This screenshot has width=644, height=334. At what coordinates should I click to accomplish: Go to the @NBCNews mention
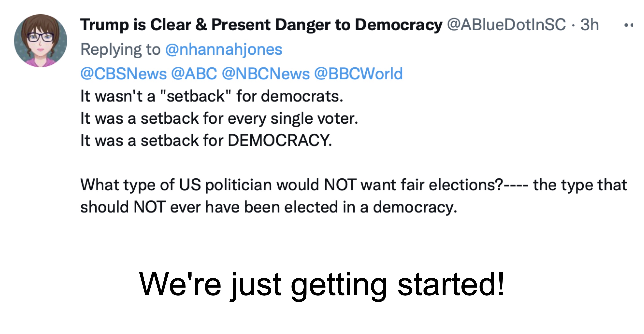point(265,74)
